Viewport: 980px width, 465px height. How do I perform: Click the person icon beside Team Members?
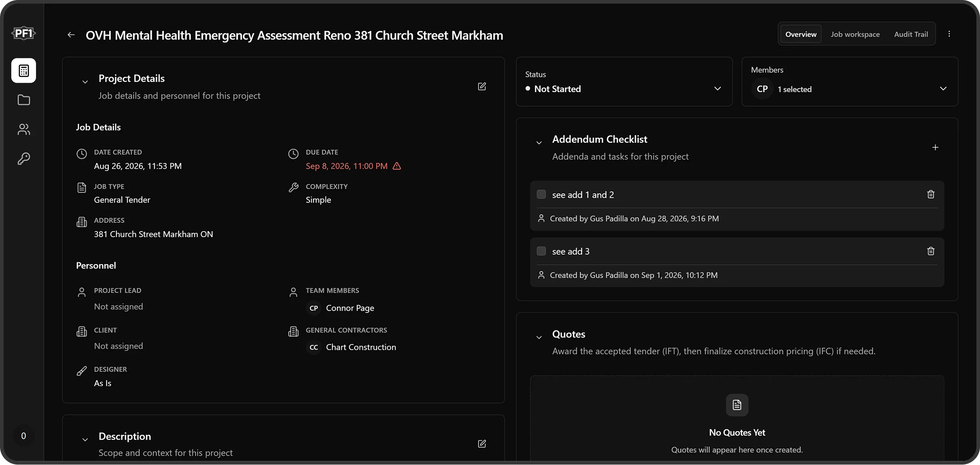[293, 292]
